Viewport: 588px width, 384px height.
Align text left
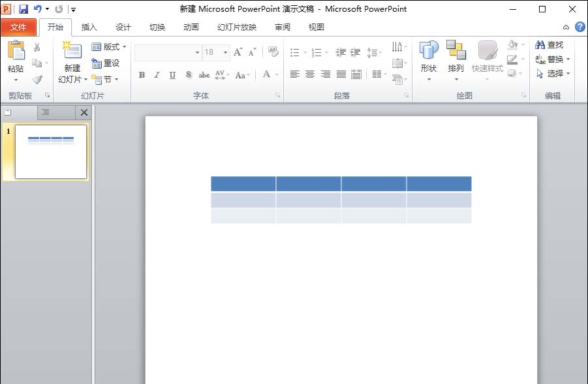(x=295, y=74)
